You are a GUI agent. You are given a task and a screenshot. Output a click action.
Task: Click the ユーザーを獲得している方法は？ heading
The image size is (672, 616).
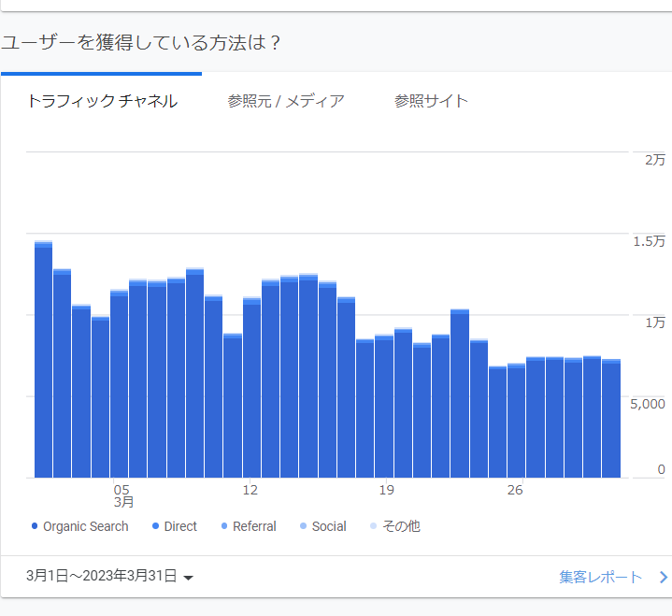(x=141, y=42)
